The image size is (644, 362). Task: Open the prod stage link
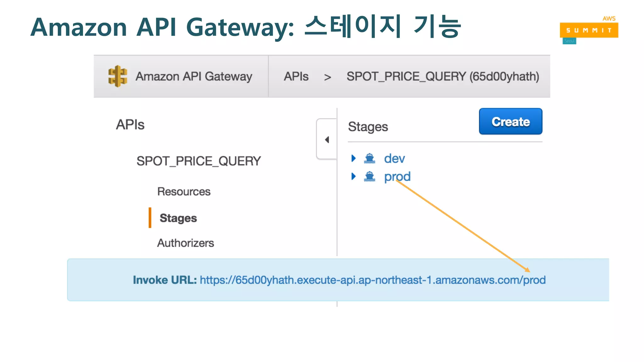397,177
